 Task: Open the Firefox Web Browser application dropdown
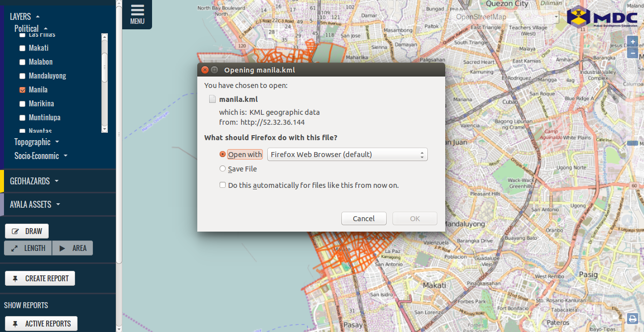coord(347,155)
